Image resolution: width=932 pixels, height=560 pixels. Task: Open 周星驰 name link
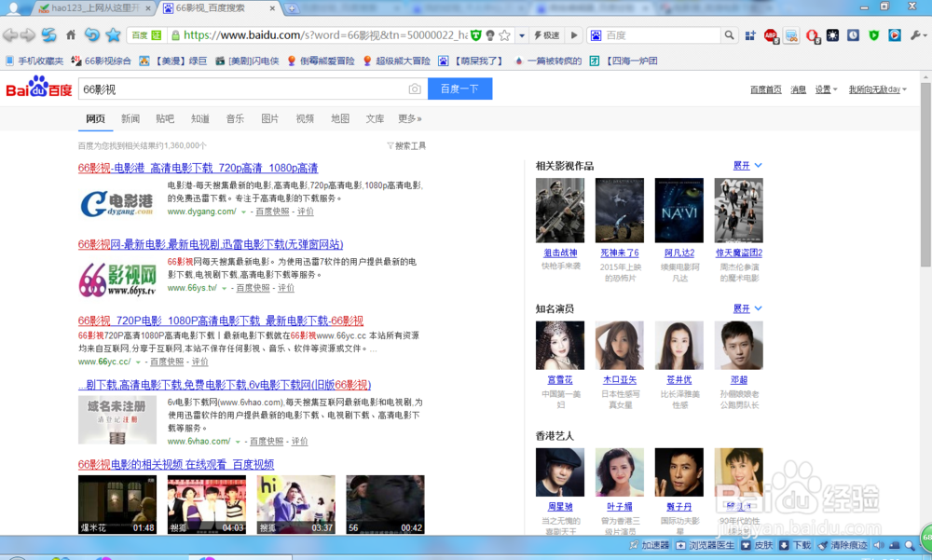560,507
